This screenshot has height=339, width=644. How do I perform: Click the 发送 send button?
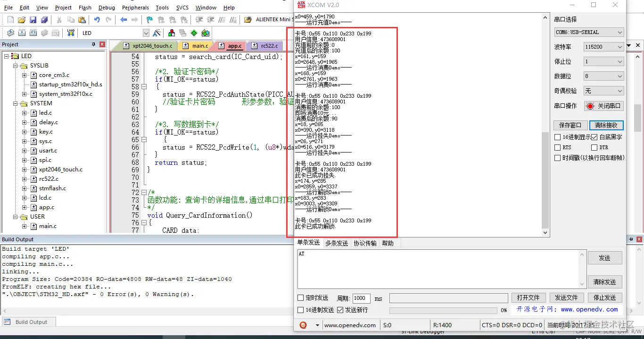pyautogui.click(x=605, y=258)
